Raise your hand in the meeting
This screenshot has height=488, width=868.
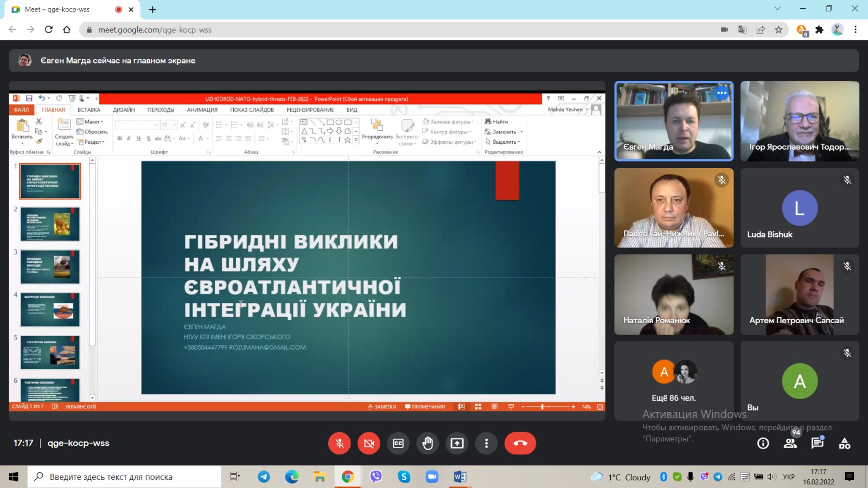pyautogui.click(x=427, y=444)
